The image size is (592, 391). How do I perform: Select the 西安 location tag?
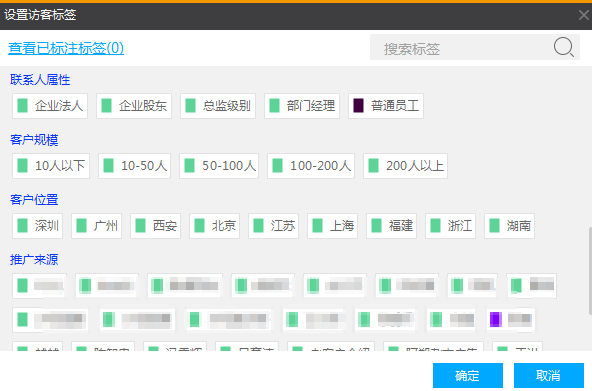tap(156, 226)
